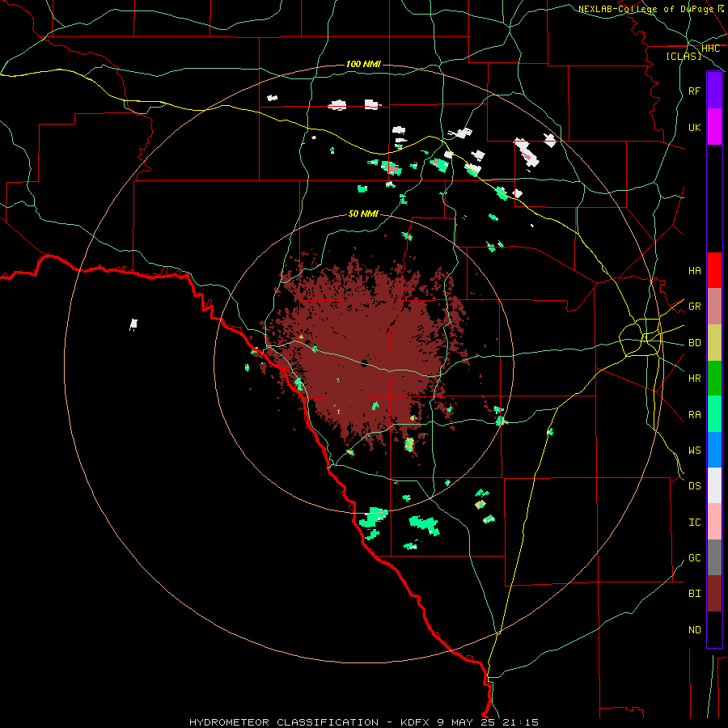Screen dimensions: 728x728
Task: Click the ND legend label
Action: 695,630
